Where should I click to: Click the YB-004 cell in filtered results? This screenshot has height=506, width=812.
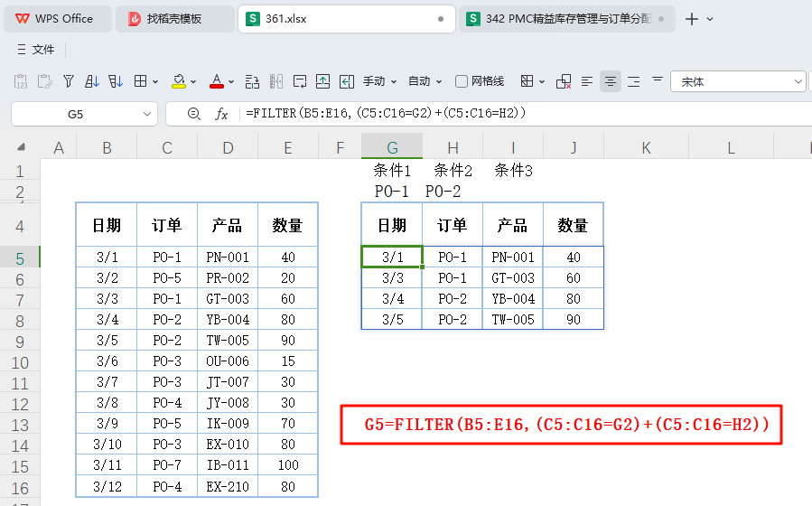click(x=513, y=299)
